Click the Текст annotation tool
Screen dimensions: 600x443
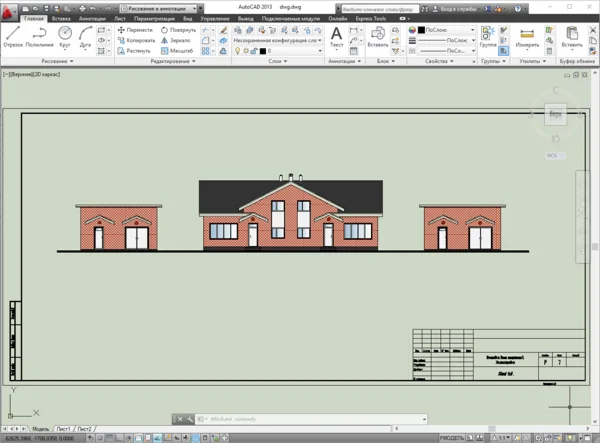tap(336, 36)
